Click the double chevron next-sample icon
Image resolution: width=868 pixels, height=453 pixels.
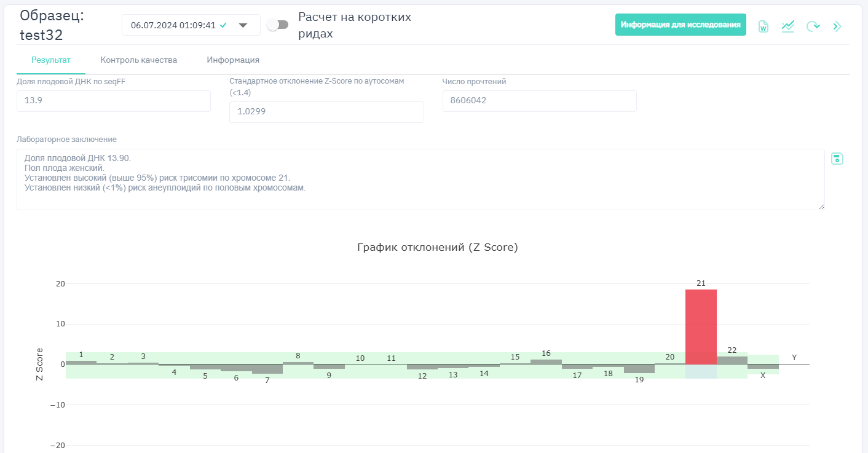click(837, 26)
